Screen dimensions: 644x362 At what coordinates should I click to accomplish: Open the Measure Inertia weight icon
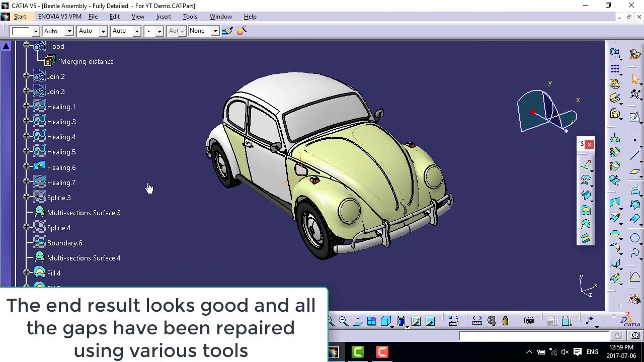tap(505, 321)
